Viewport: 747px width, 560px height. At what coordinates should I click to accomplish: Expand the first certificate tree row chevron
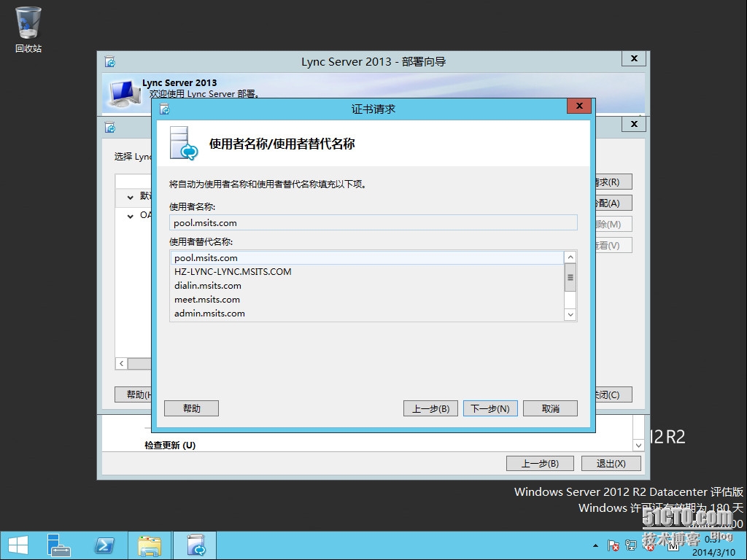(x=130, y=197)
